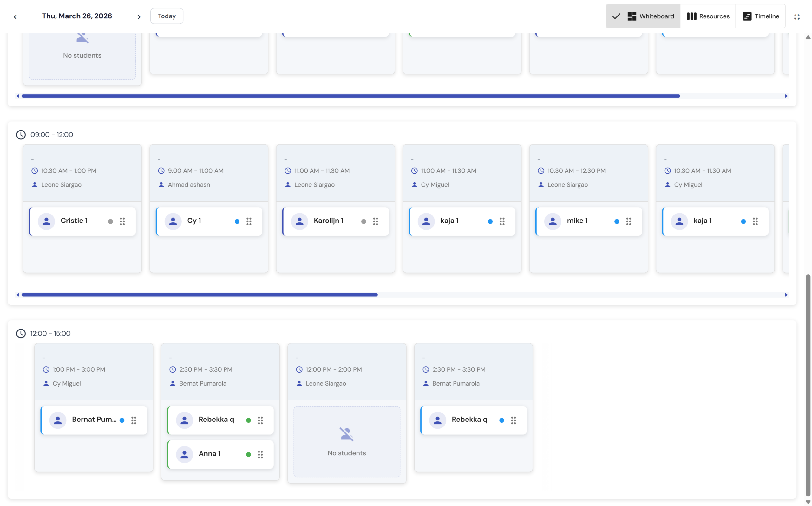Click right arrow of top horizontal scrollbar
812x506 pixels.
pyautogui.click(x=786, y=96)
